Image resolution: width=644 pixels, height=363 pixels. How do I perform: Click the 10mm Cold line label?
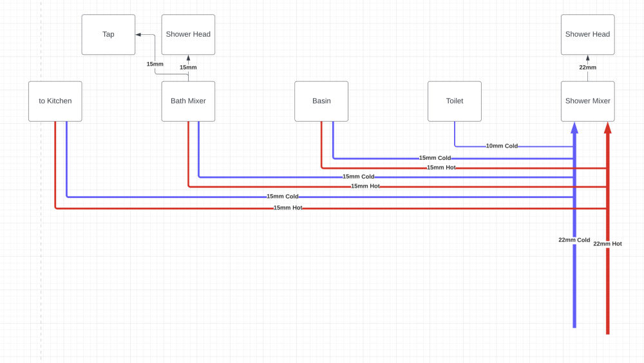click(502, 146)
